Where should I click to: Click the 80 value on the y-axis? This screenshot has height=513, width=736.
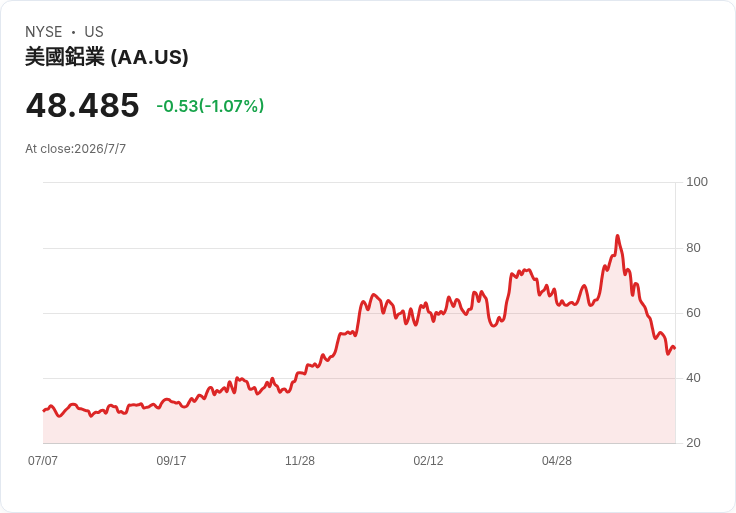pos(693,247)
